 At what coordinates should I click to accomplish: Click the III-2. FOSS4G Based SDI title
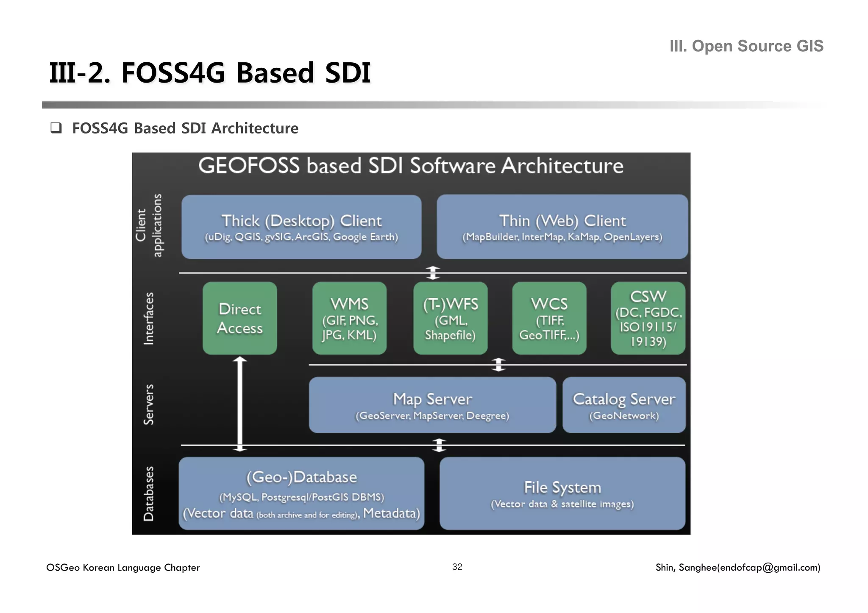coord(210,72)
